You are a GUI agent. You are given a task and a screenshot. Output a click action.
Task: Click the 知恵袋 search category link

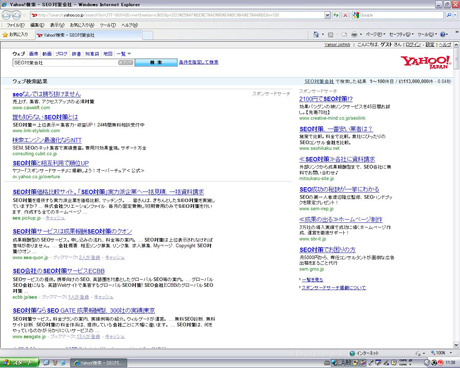tap(92, 54)
